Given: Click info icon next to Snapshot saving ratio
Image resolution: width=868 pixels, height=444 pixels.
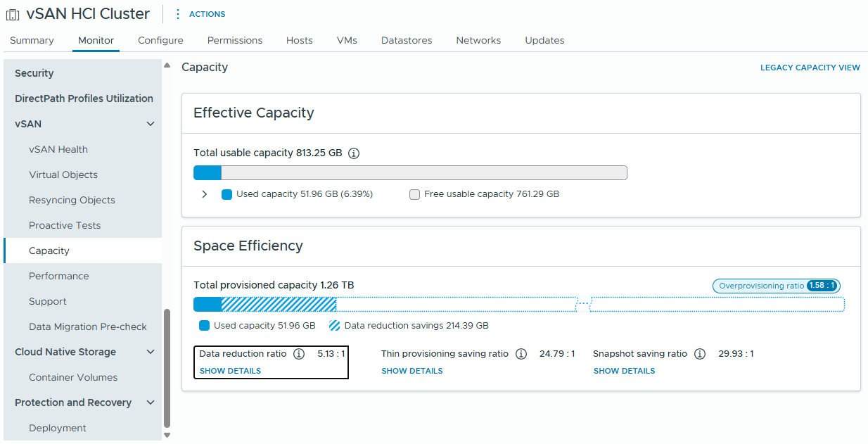Looking at the screenshot, I should 700,354.
